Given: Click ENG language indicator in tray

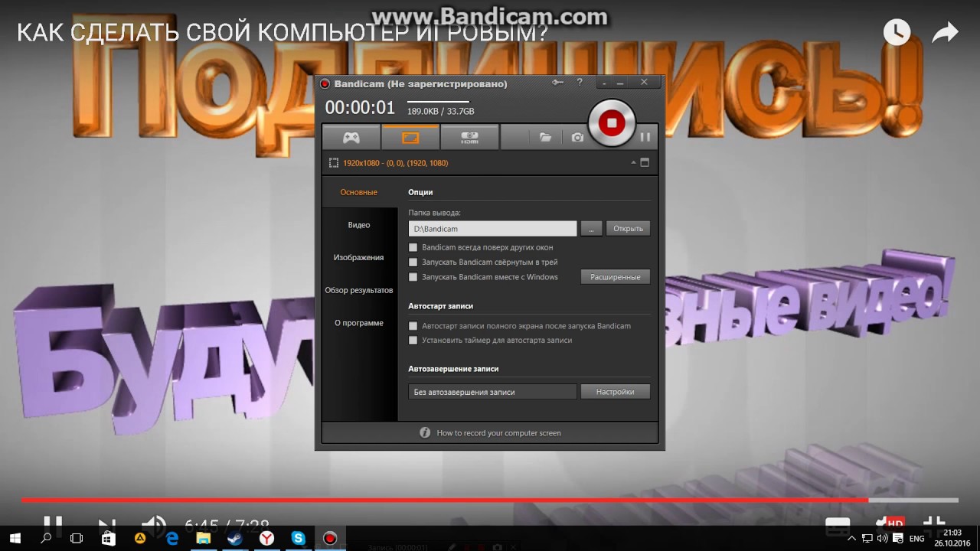Looking at the screenshot, I should pos(916,539).
